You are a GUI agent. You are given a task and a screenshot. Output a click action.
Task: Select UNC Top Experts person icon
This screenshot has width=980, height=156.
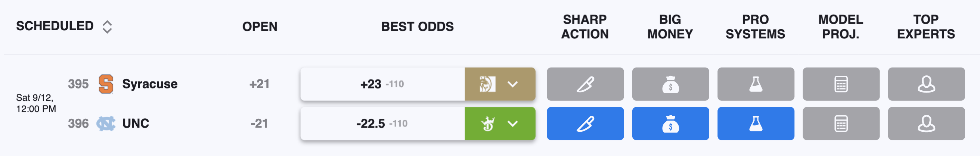(x=926, y=124)
